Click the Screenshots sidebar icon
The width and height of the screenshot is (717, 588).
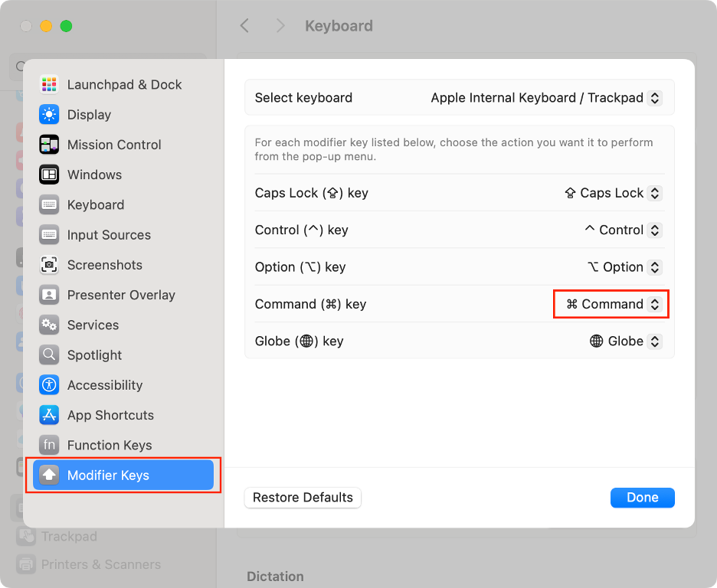pos(50,265)
